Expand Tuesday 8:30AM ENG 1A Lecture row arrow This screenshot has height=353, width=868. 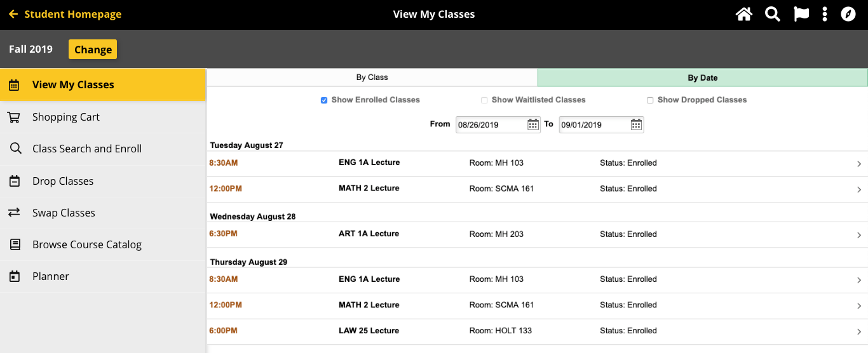click(859, 164)
